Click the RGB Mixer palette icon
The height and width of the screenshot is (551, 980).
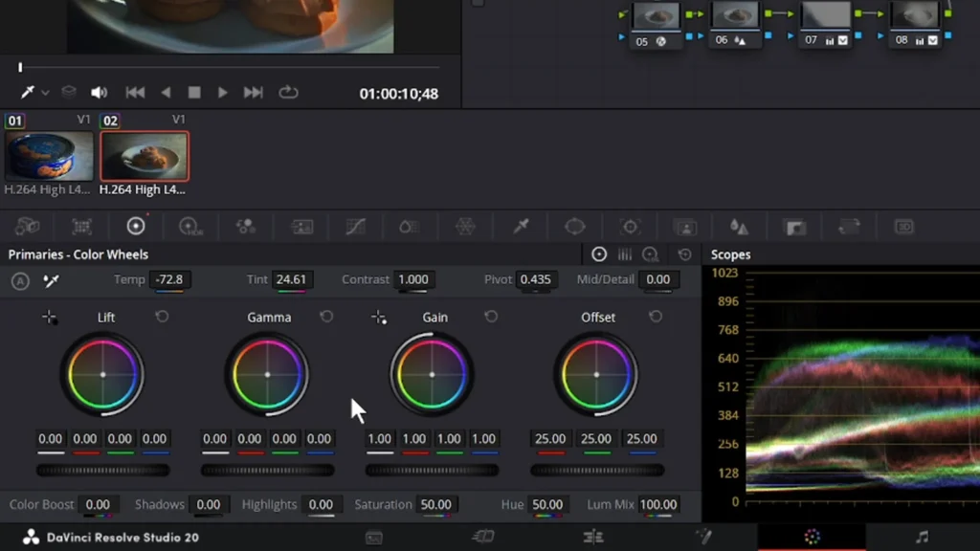point(245,227)
